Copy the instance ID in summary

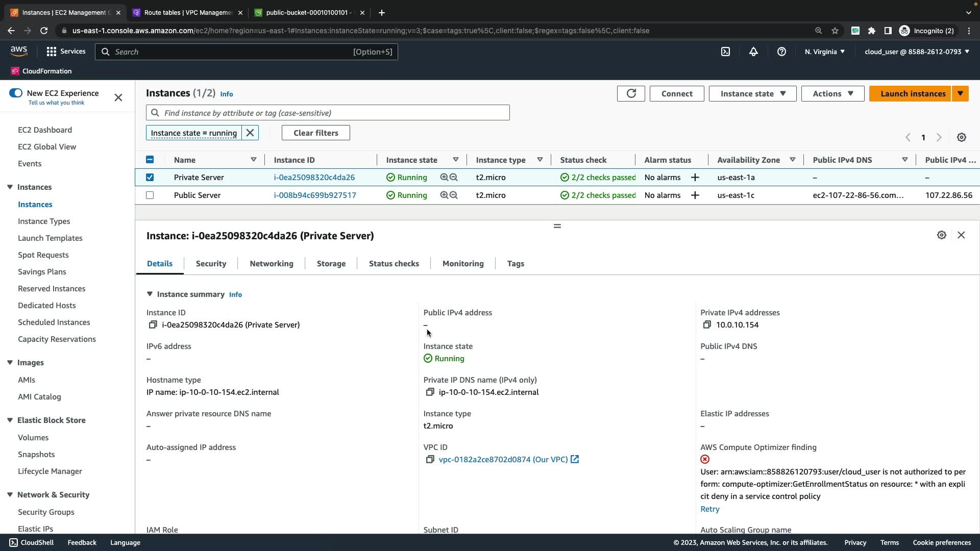pos(153,325)
